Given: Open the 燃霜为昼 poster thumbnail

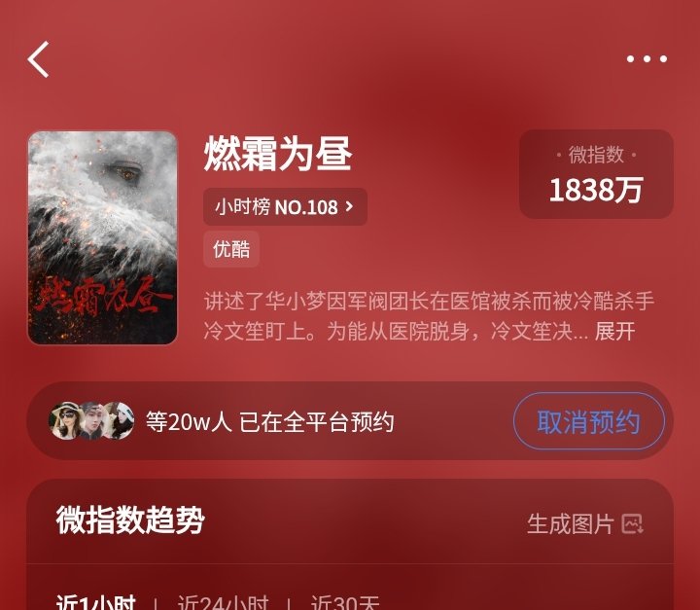Looking at the screenshot, I should (x=103, y=237).
